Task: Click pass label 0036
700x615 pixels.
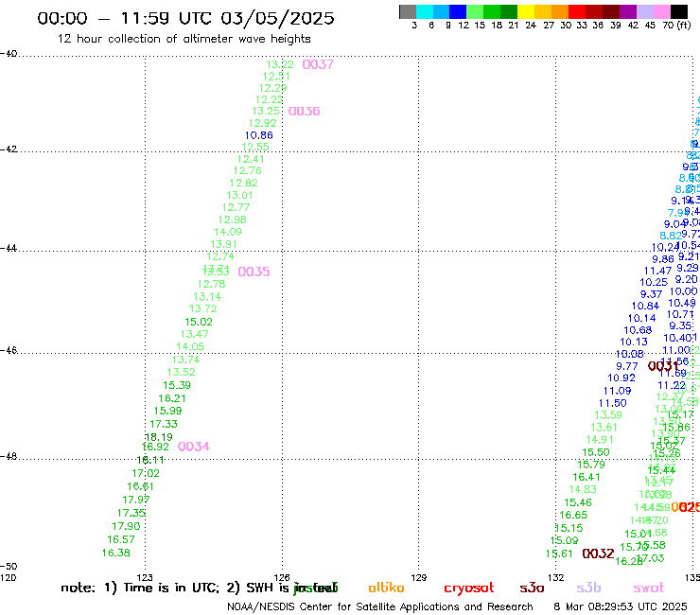Action: coord(304,112)
